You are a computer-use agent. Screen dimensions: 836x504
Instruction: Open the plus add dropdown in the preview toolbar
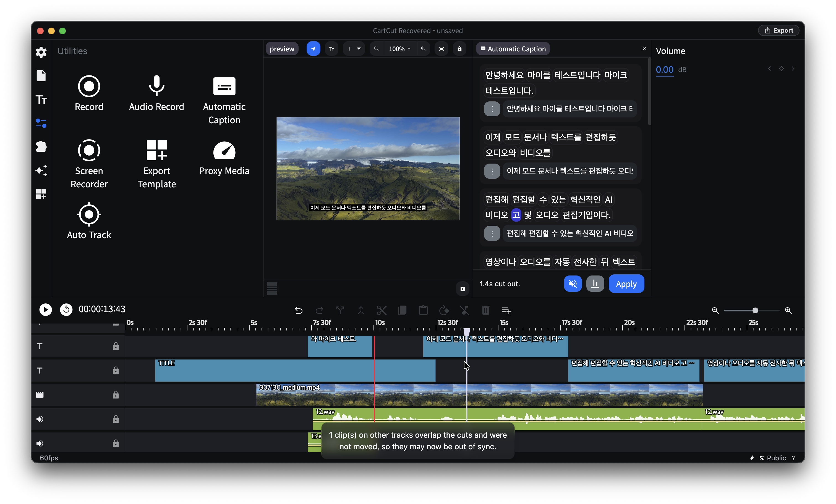pyautogui.click(x=354, y=49)
